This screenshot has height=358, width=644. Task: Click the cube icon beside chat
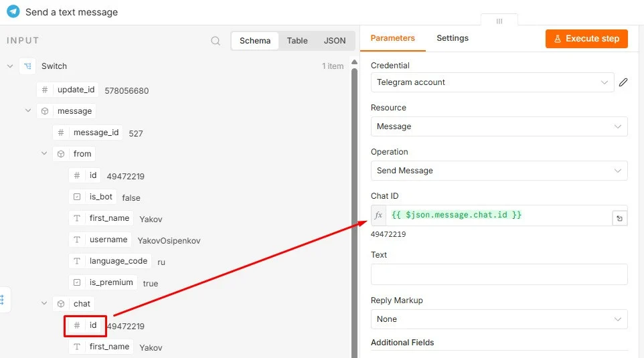pyautogui.click(x=61, y=304)
